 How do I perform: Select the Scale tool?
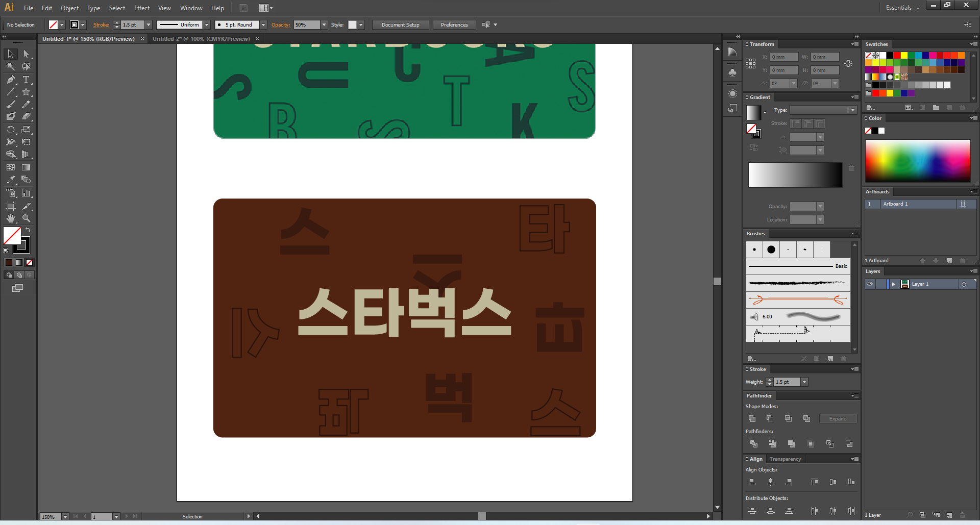pos(26,130)
